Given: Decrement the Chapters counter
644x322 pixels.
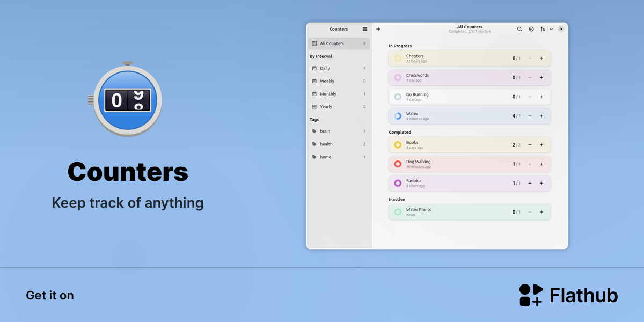Looking at the screenshot, I should click(x=530, y=58).
